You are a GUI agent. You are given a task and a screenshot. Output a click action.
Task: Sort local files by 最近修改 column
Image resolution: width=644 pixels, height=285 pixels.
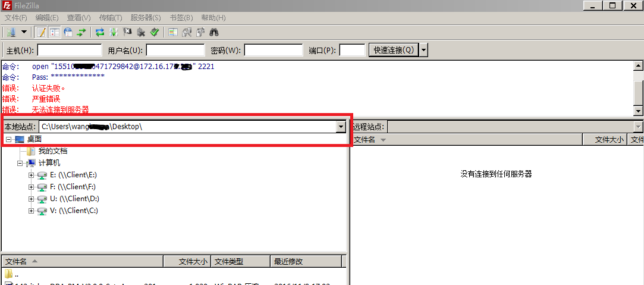[x=306, y=261]
